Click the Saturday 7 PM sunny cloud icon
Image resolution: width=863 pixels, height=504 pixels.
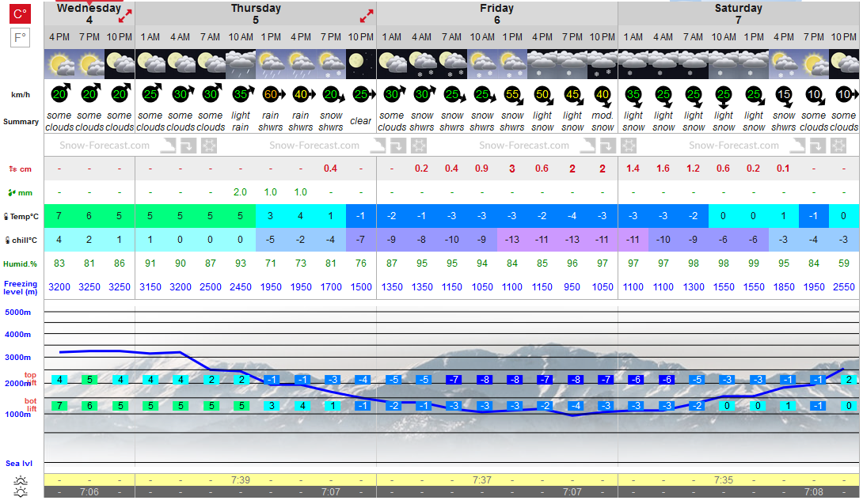click(x=813, y=64)
